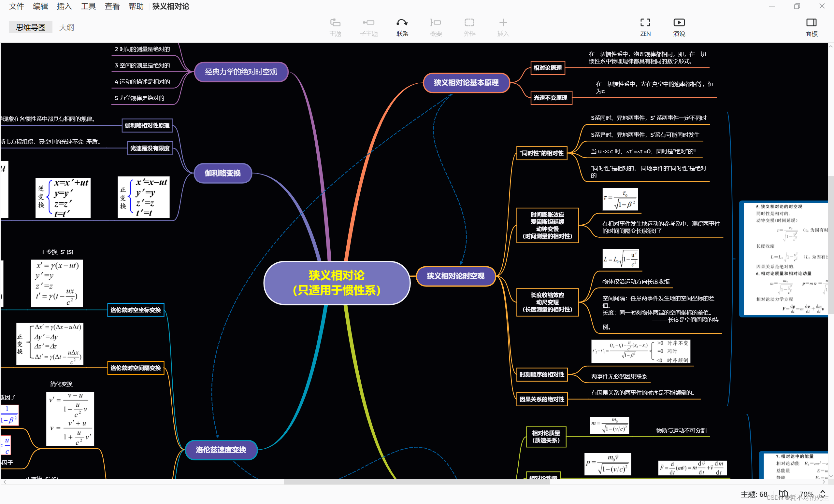Start the 演说 presentation mode

pos(679,27)
